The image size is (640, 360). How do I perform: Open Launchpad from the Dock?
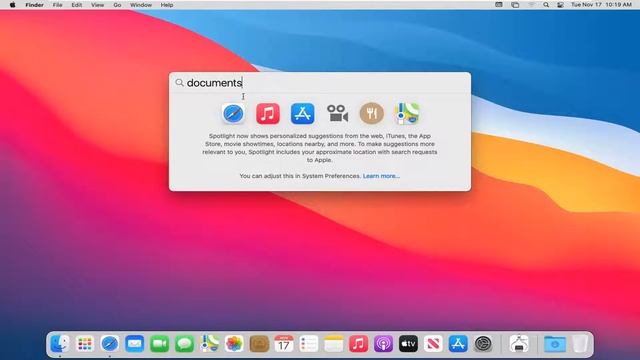coord(85,344)
